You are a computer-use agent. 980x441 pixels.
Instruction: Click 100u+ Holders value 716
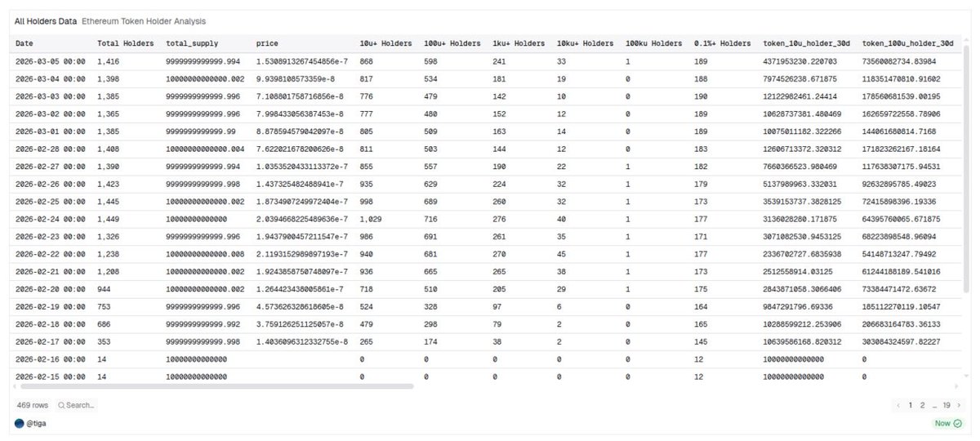click(432, 219)
